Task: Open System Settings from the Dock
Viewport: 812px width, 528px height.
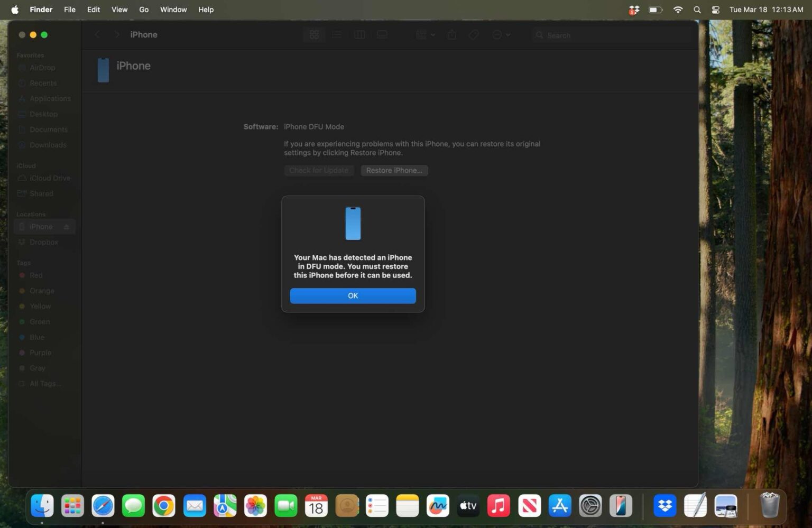Action: pyautogui.click(x=590, y=505)
